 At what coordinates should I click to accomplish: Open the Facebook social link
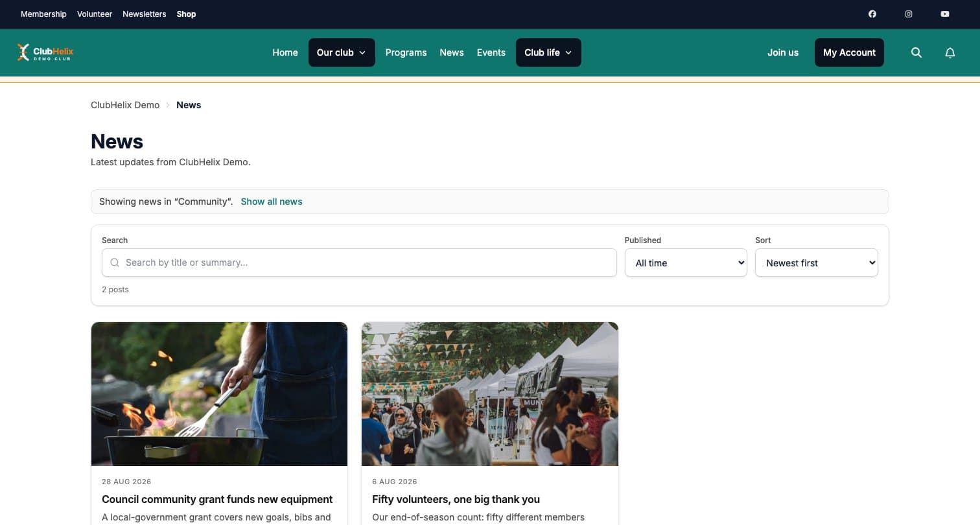pos(872,14)
